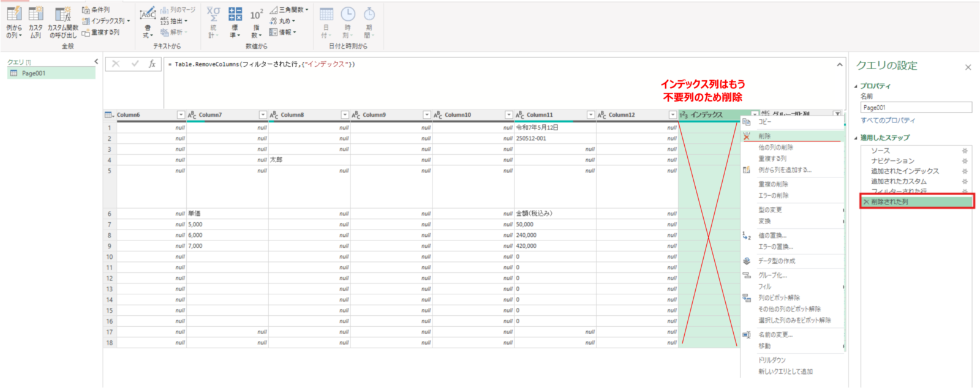Select the ソース applied step
The image size is (980, 388).
[881, 151]
